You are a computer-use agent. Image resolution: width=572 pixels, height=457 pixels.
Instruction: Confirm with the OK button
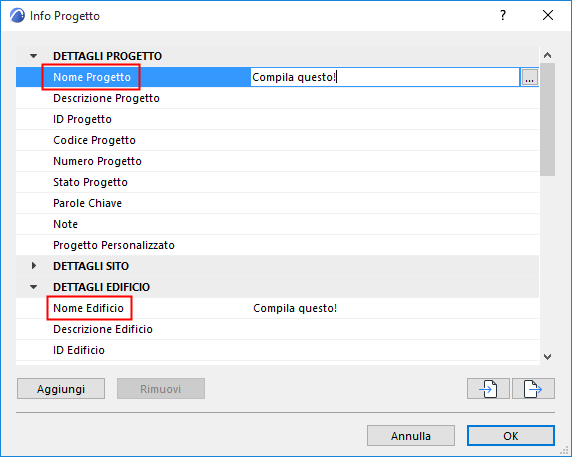[x=511, y=435]
